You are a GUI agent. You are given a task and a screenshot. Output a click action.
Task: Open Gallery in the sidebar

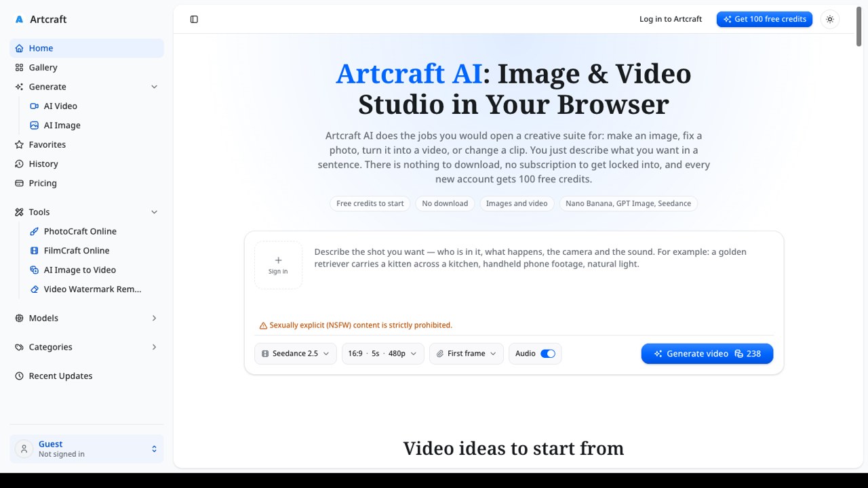click(87, 67)
